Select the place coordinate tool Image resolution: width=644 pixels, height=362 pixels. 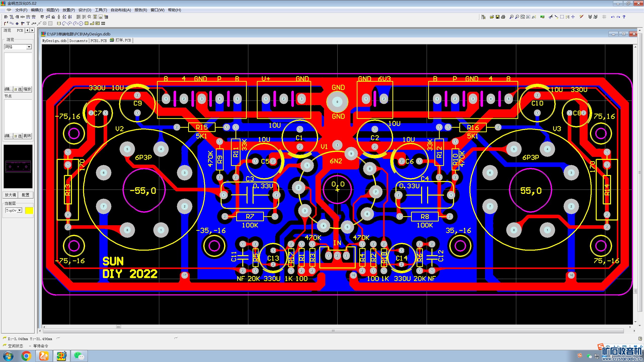point(34,23)
